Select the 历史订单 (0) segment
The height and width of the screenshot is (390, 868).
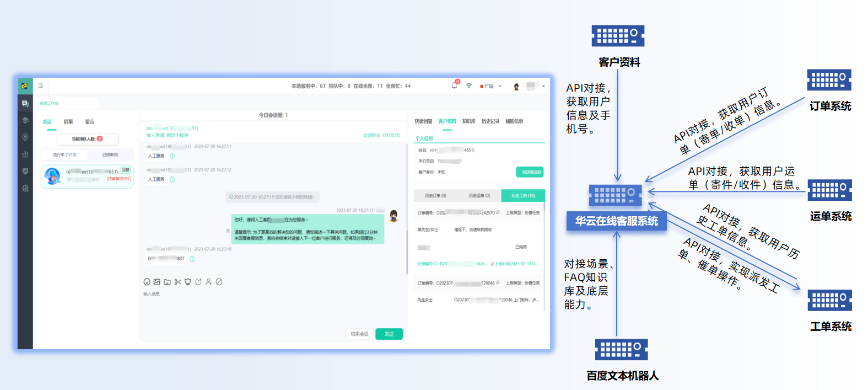coord(435,196)
